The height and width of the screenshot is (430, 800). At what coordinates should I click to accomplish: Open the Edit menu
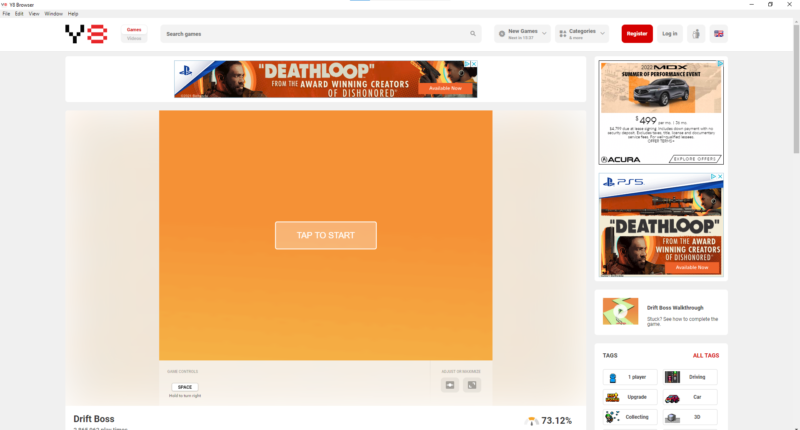[x=19, y=14]
